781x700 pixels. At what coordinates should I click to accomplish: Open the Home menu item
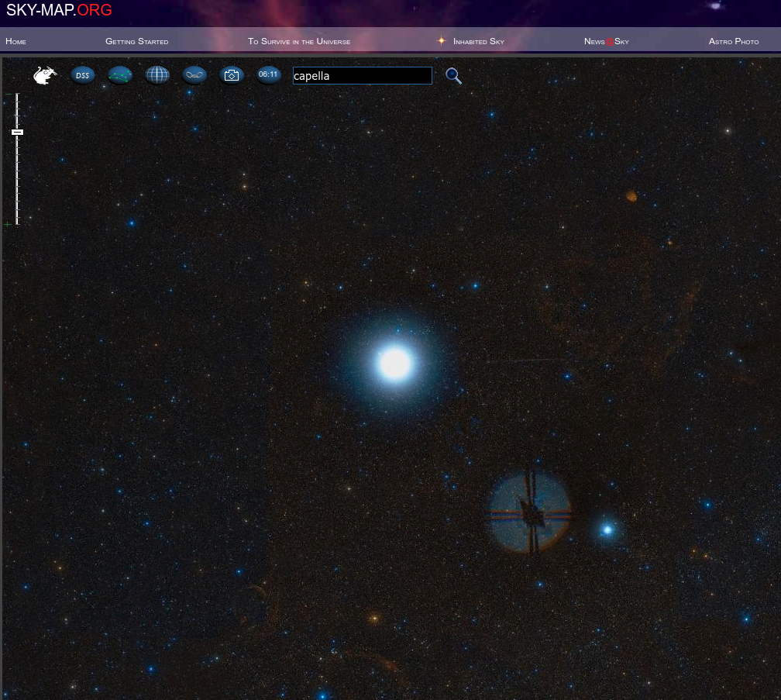(x=15, y=41)
